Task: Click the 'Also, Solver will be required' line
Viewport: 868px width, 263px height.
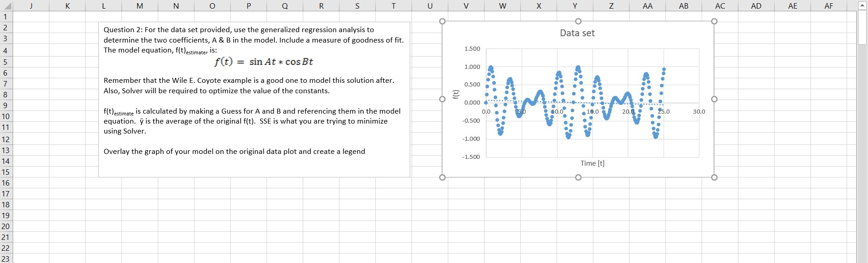Action: click(x=217, y=91)
